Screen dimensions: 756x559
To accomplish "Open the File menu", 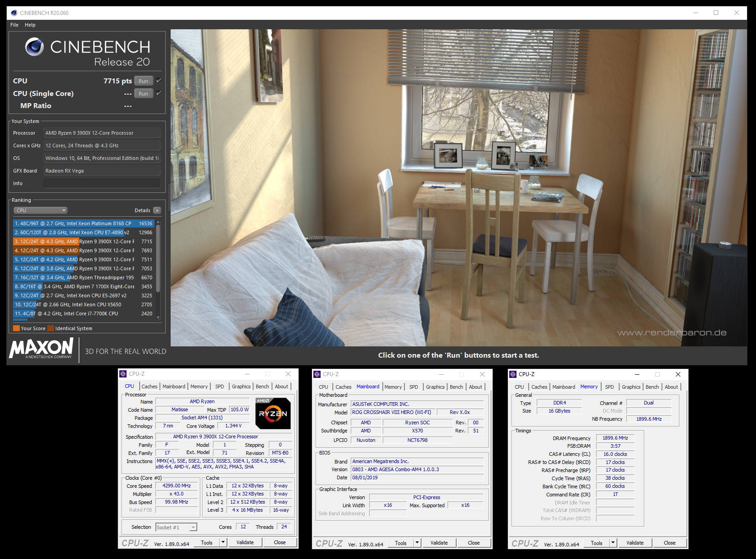I will [x=14, y=25].
